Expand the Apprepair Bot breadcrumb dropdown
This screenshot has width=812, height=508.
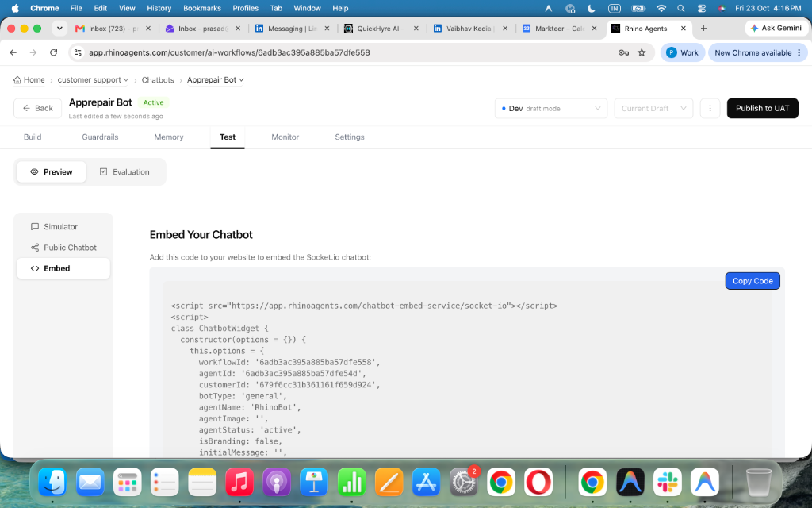pyautogui.click(x=216, y=80)
